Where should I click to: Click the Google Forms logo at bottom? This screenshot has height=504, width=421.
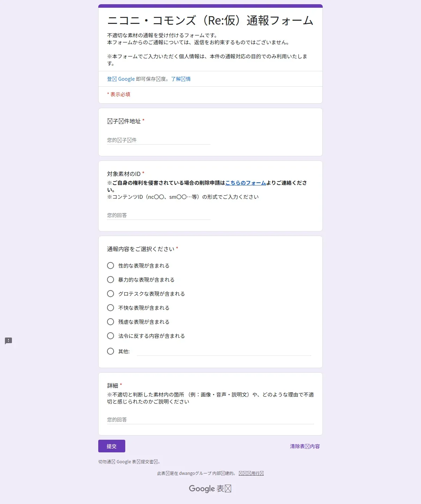[210, 489]
